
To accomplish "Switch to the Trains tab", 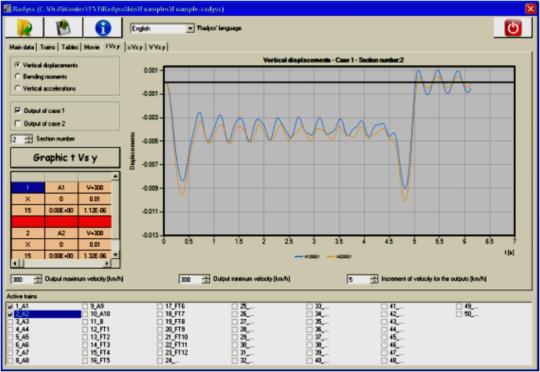I will click(x=48, y=47).
